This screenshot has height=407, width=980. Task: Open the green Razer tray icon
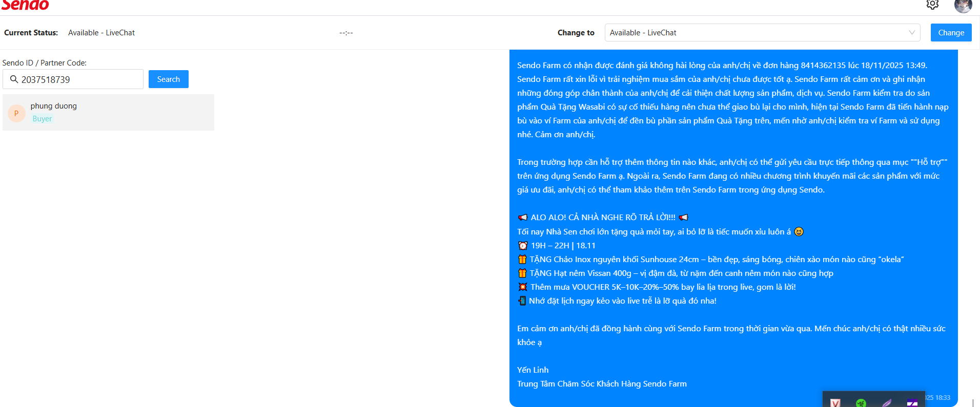[861, 402]
